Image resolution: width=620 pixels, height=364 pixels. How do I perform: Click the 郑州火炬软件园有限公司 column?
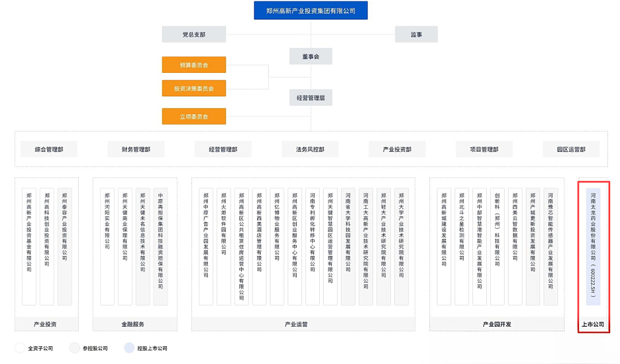224,246
